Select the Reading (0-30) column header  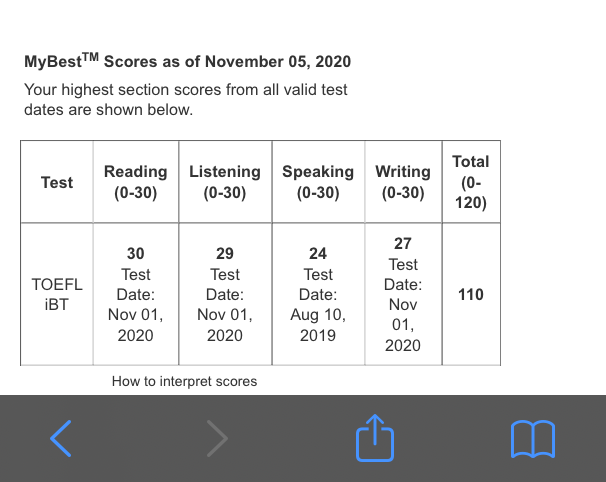135,182
